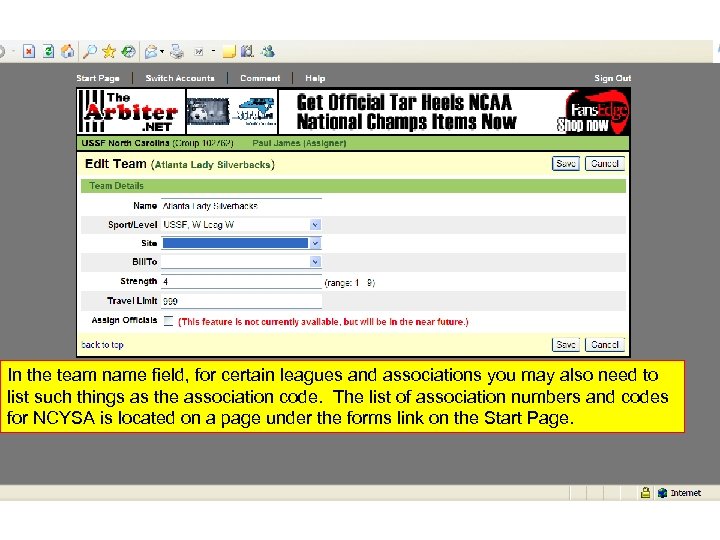The image size is (720, 540).
Task: Click the yellow note Discuss icon
Action: 229,51
